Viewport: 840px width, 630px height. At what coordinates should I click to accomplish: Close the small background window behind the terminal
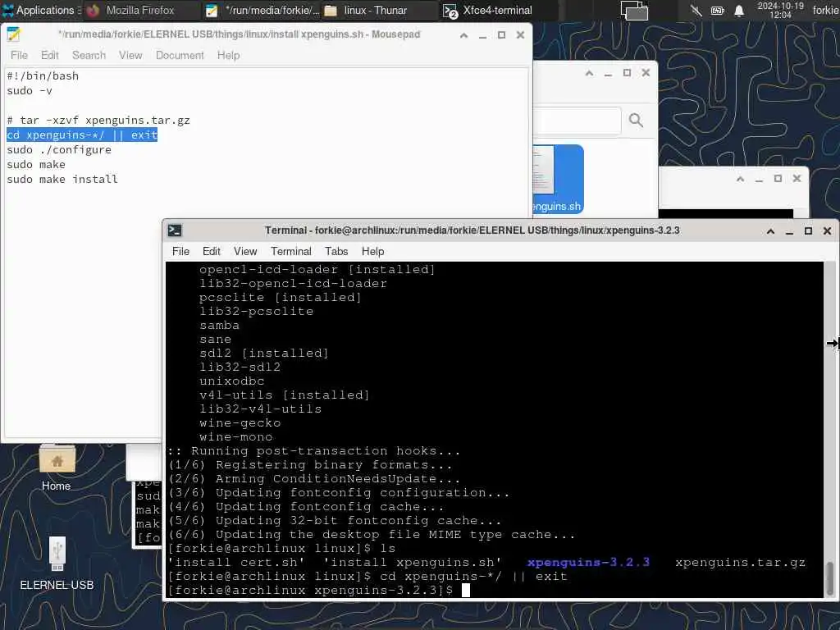797,179
